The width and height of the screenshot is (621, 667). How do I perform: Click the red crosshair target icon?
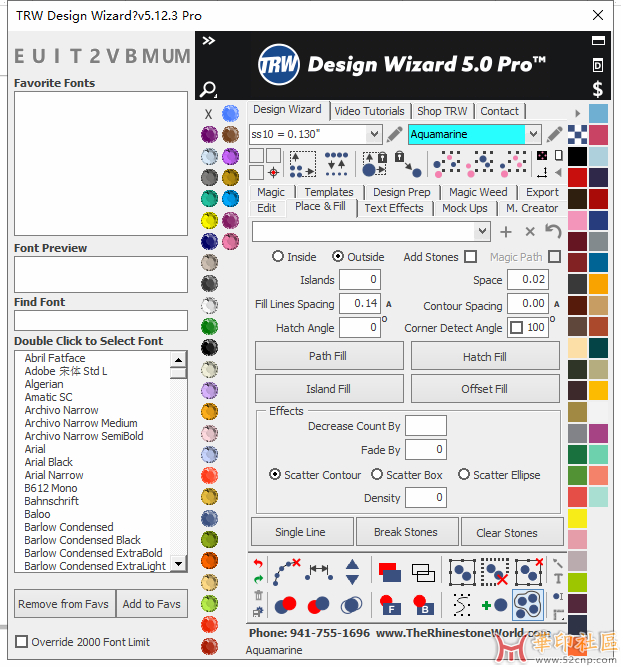click(273, 172)
